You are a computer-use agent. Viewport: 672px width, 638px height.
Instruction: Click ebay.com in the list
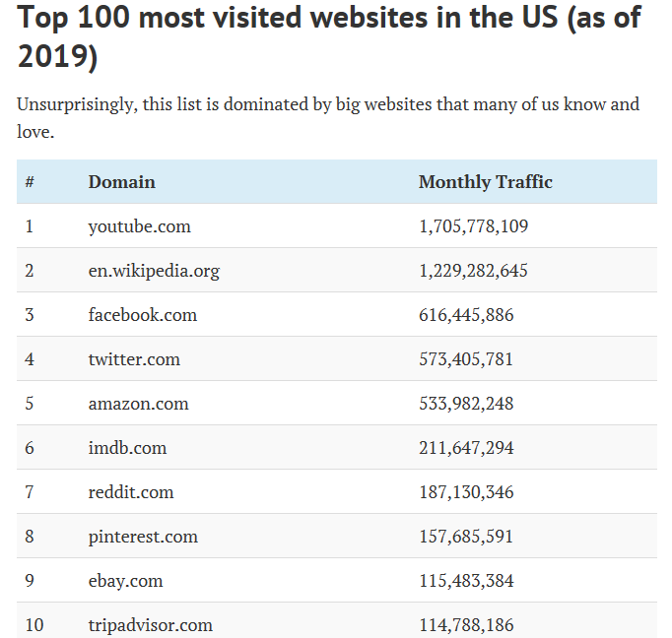[x=125, y=581]
